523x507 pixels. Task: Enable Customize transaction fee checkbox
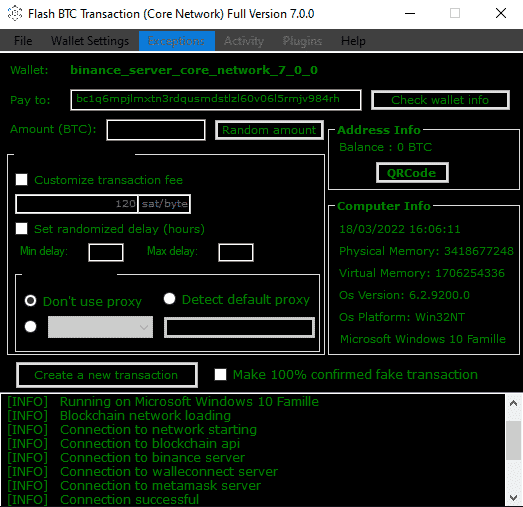[22, 180]
